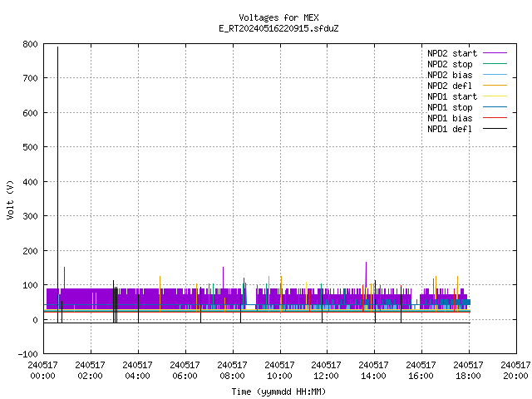Click the NPD1 defl black legend line
532x399 pixels.
(495, 129)
